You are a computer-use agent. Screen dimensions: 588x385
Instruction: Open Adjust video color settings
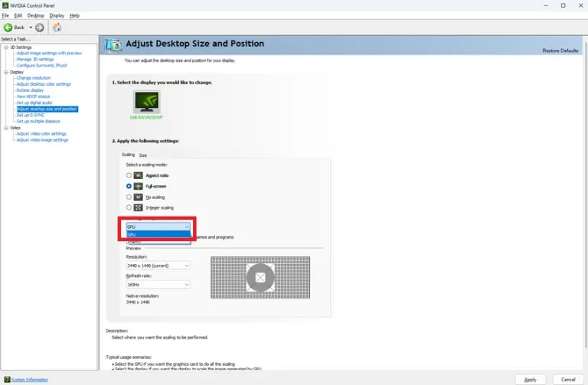[x=41, y=134]
